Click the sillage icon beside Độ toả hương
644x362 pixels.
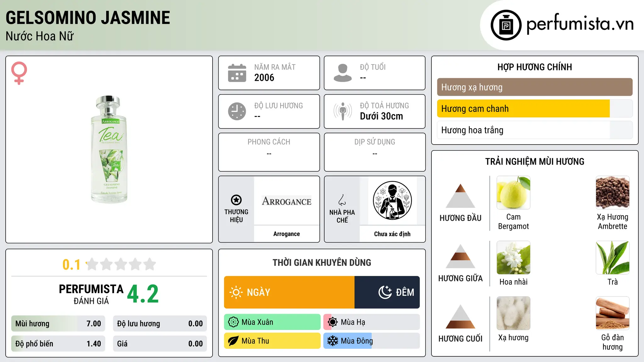[343, 111]
